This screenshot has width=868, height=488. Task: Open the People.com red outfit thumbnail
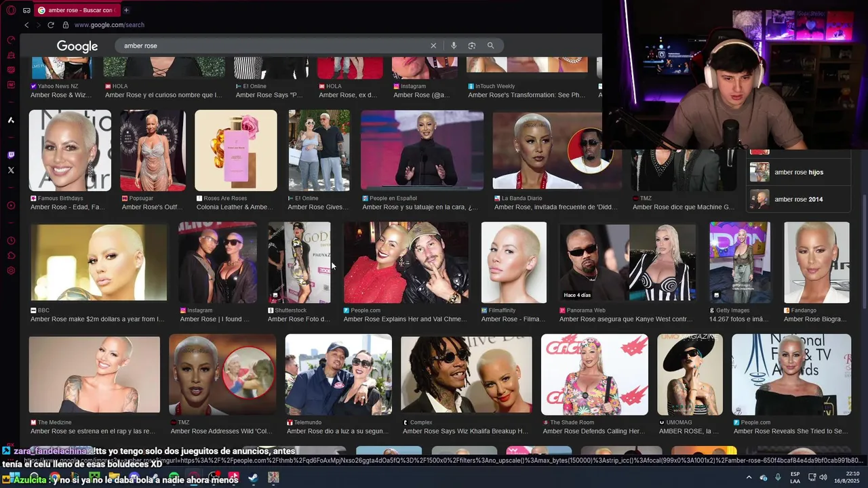[406, 262]
